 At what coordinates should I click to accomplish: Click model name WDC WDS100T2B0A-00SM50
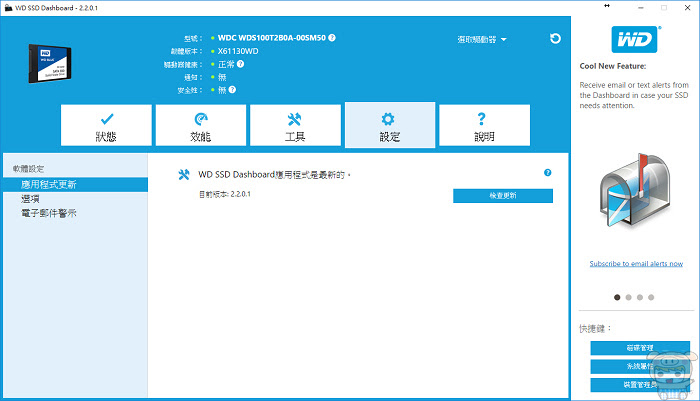(272, 38)
